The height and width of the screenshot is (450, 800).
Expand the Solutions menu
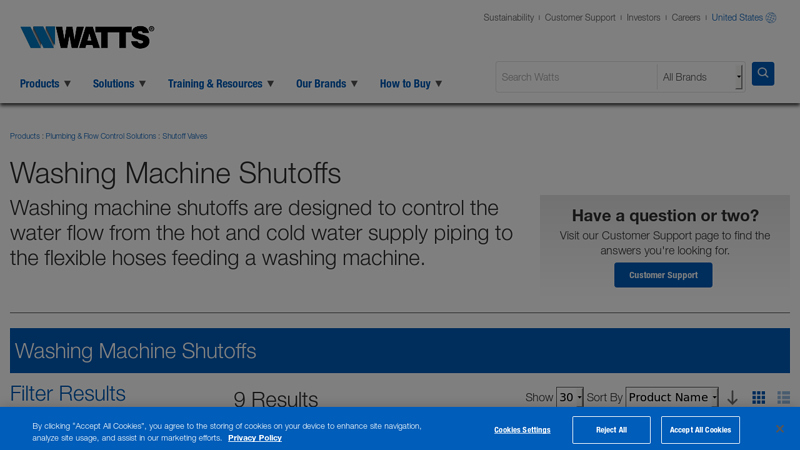point(119,83)
